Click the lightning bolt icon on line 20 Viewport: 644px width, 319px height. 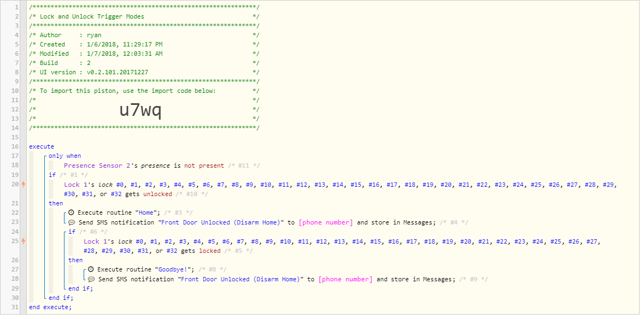(24, 184)
